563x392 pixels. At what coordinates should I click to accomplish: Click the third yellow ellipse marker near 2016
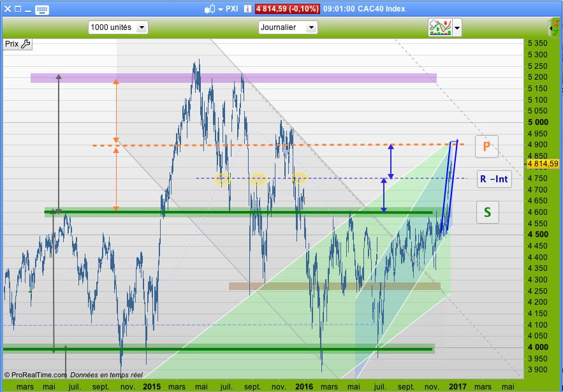[300, 178]
